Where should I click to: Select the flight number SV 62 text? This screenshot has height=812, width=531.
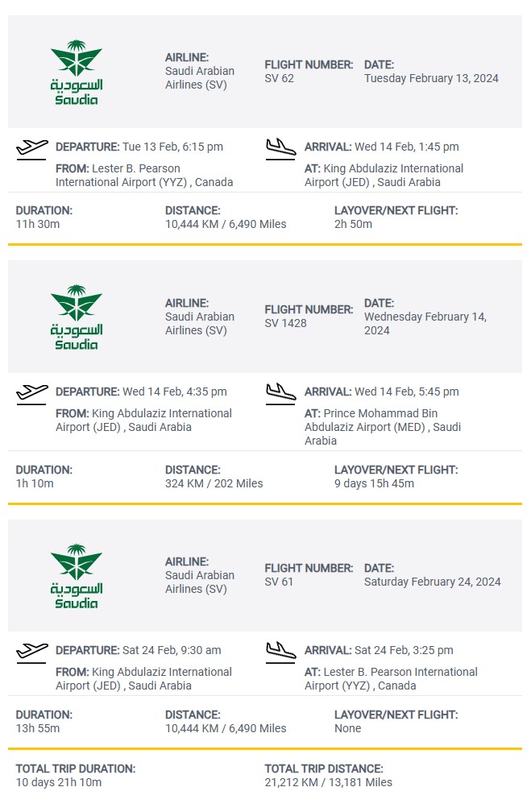(x=280, y=78)
